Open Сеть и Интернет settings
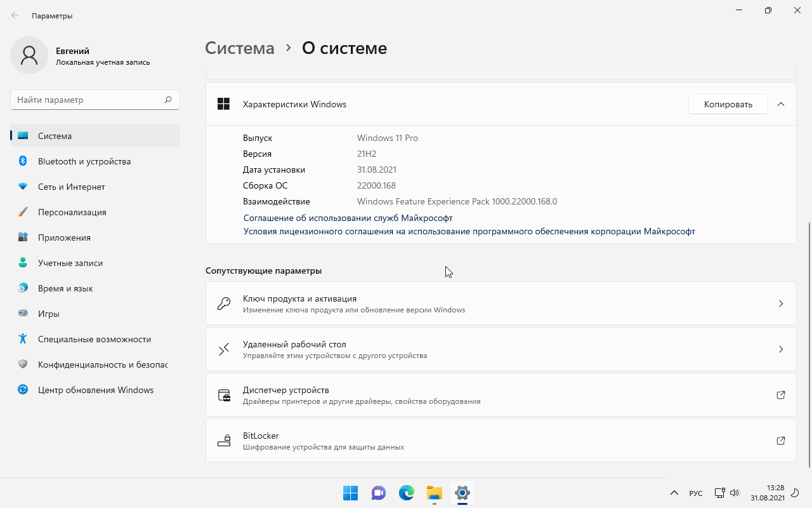 95,187
